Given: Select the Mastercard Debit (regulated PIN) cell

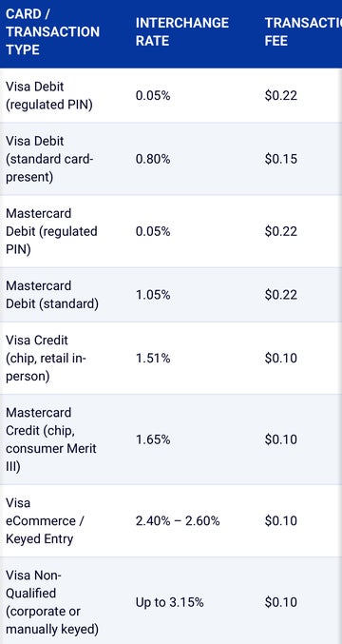Looking at the screenshot, I should (x=51, y=231).
